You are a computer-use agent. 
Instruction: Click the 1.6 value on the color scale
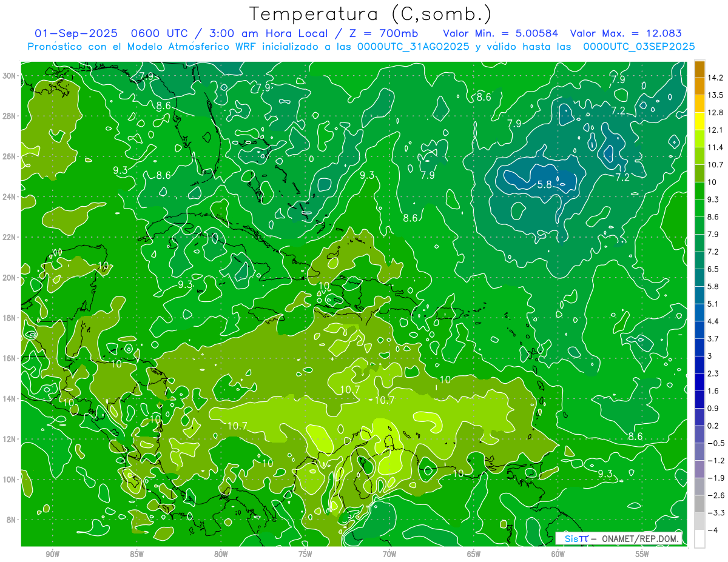[713, 390]
